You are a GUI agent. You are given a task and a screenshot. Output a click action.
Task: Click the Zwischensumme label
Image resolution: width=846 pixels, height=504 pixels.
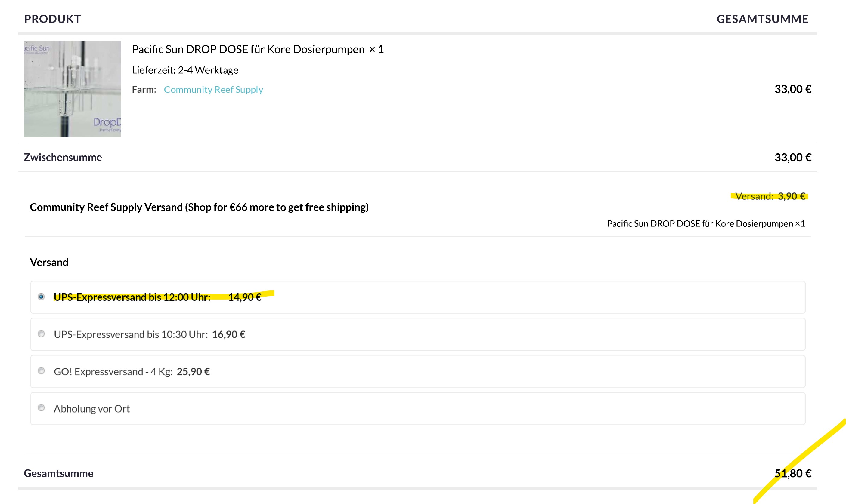[63, 157]
